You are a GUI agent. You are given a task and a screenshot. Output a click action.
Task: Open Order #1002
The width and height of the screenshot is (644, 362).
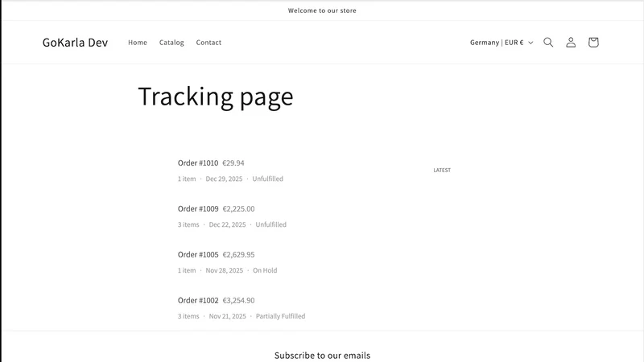(x=198, y=300)
